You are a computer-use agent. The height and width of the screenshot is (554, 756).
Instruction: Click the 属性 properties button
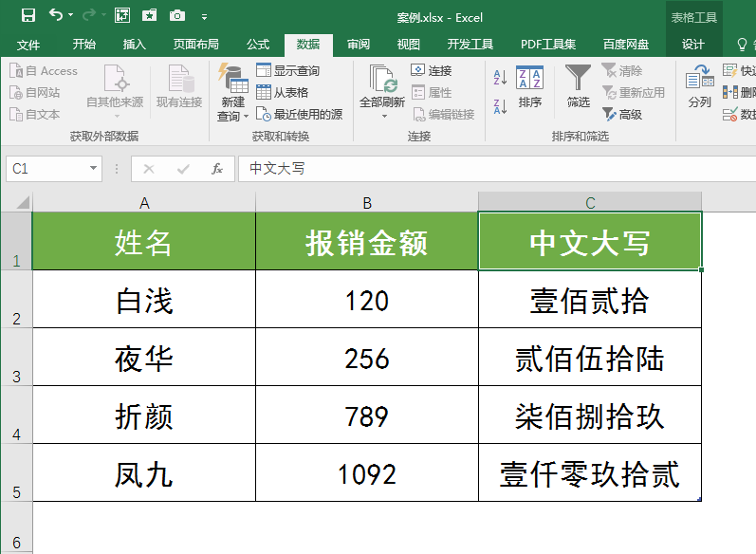click(x=431, y=93)
